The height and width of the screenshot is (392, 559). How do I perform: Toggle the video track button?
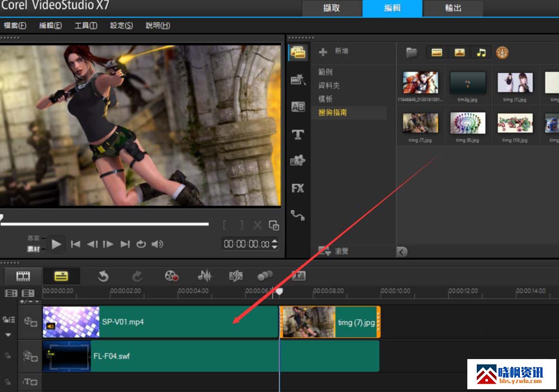30,322
